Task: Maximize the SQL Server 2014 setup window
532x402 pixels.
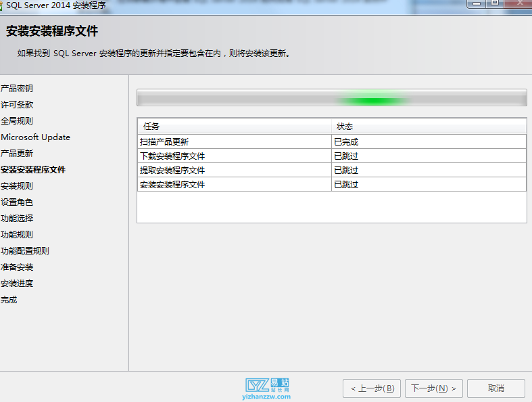Action: click(495, 4)
